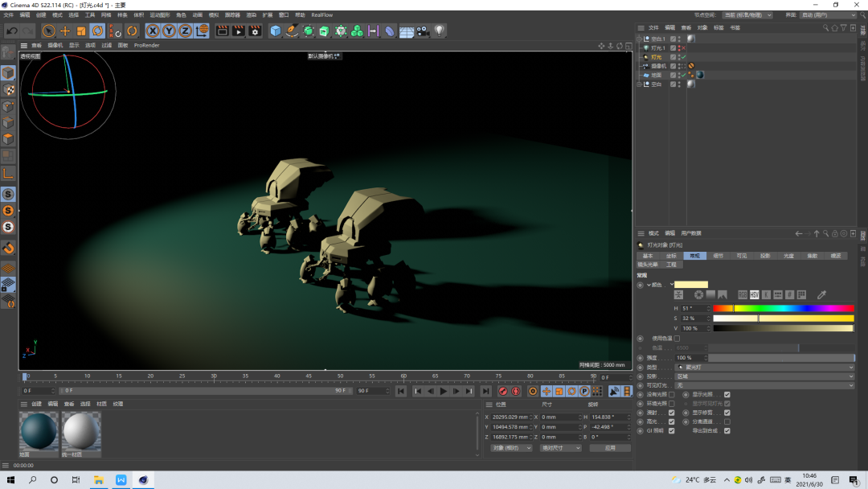Toggle the world coordinate system icon
The height and width of the screenshot is (489, 868).
coord(202,31)
